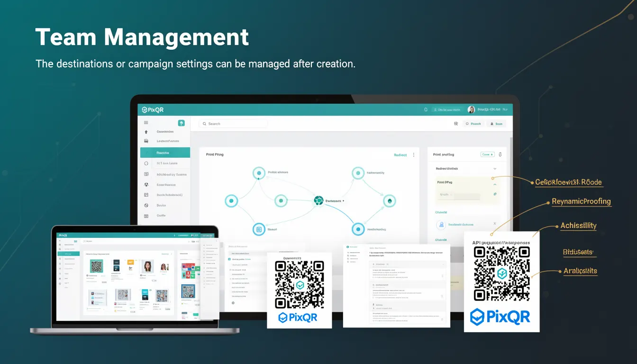This screenshot has width=637, height=364.
Task: Open the hamburger menu in PixQR sidebar
Action: click(x=146, y=123)
